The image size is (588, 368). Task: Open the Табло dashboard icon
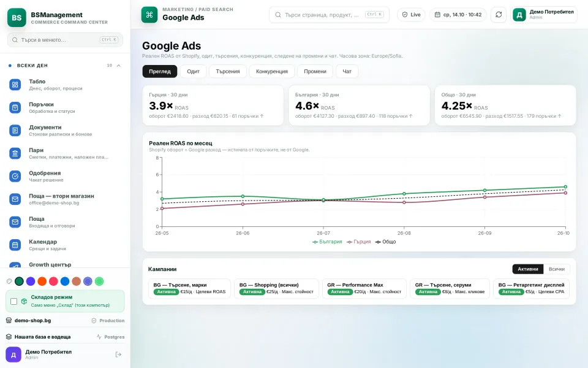(15, 85)
